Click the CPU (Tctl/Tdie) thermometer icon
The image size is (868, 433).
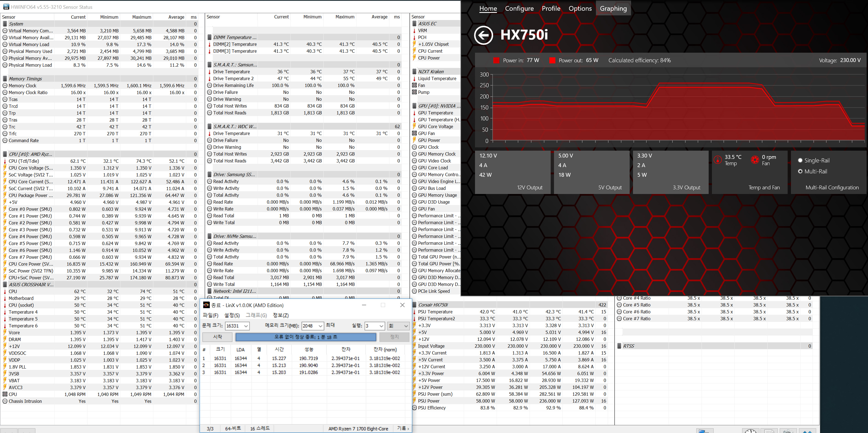[x=5, y=161]
